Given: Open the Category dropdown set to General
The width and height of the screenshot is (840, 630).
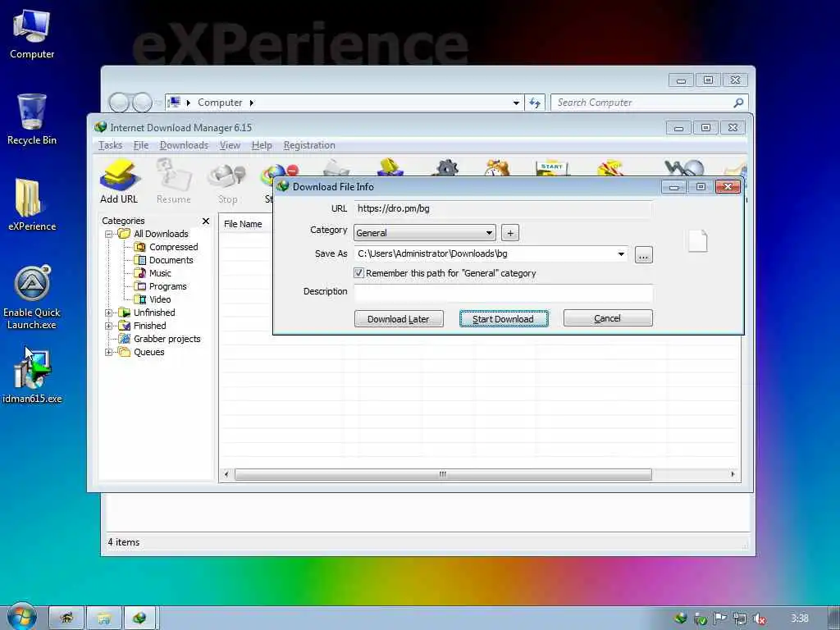Looking at the screenshot, I should pos(425,232).
